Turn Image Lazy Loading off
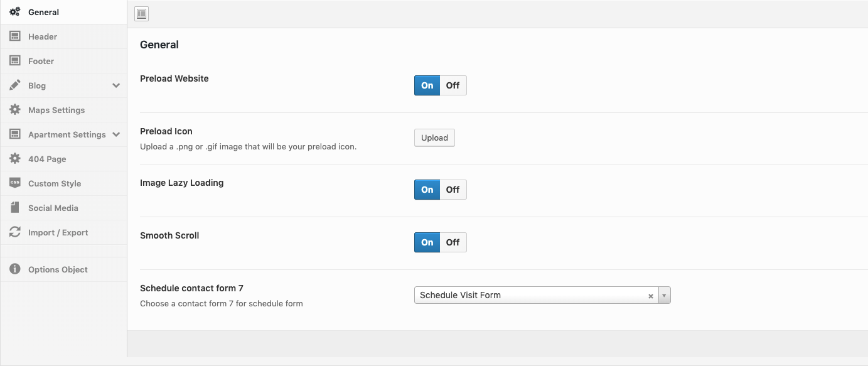This screenshot has width=868, height=366. pos(453,190)
